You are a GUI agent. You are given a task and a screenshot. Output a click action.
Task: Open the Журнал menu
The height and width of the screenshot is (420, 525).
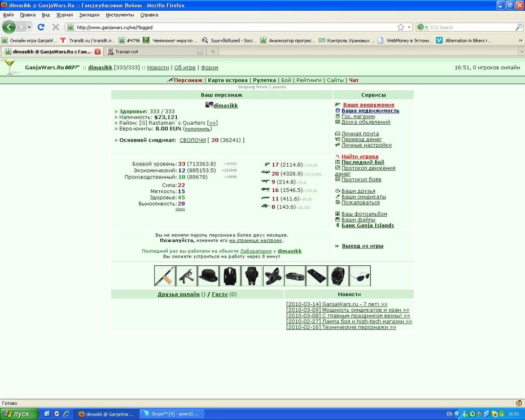pos(64,15)
